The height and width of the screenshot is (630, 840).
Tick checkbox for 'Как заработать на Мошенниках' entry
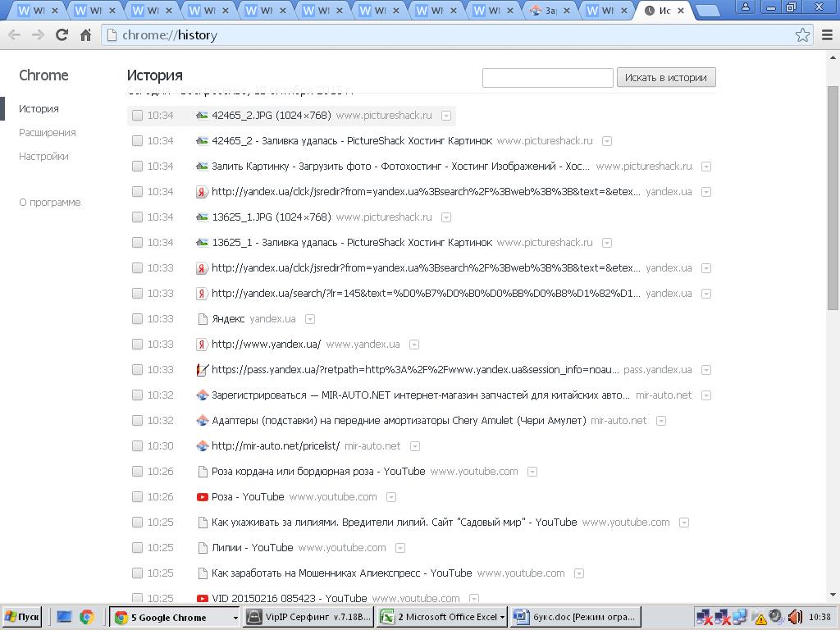tap(137, 573)
